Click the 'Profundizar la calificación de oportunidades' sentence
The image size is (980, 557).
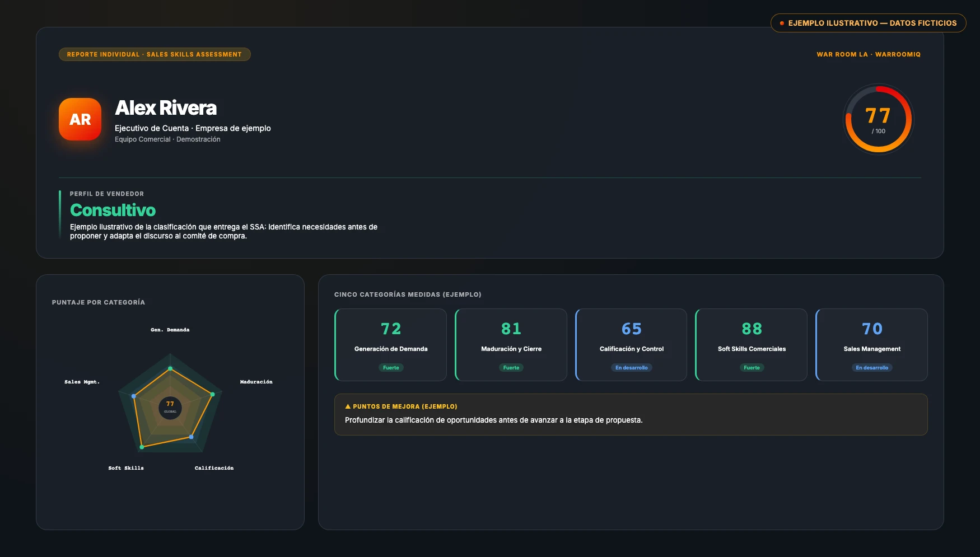pyautogui.click(x=494, y=420)
